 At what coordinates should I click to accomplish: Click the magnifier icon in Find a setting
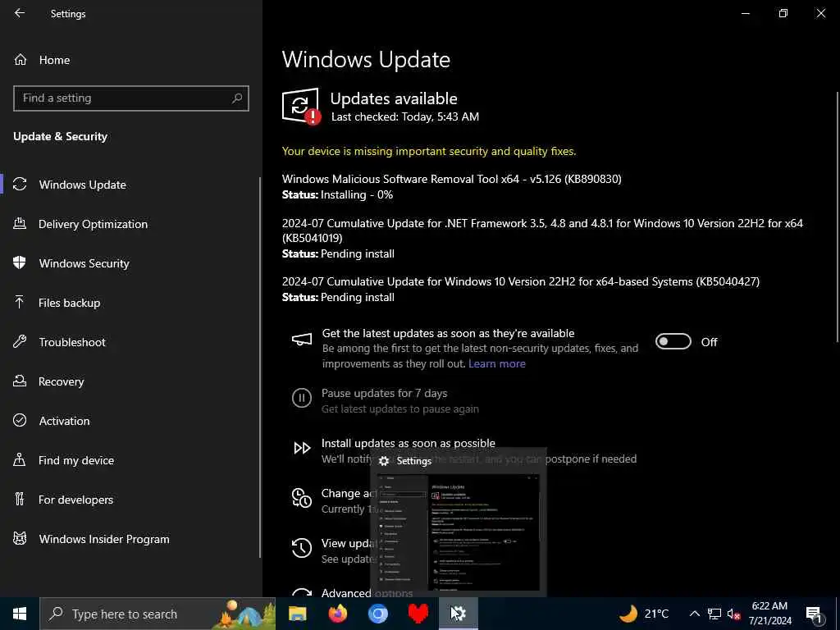pyautogui.click(x=237, y=98)
